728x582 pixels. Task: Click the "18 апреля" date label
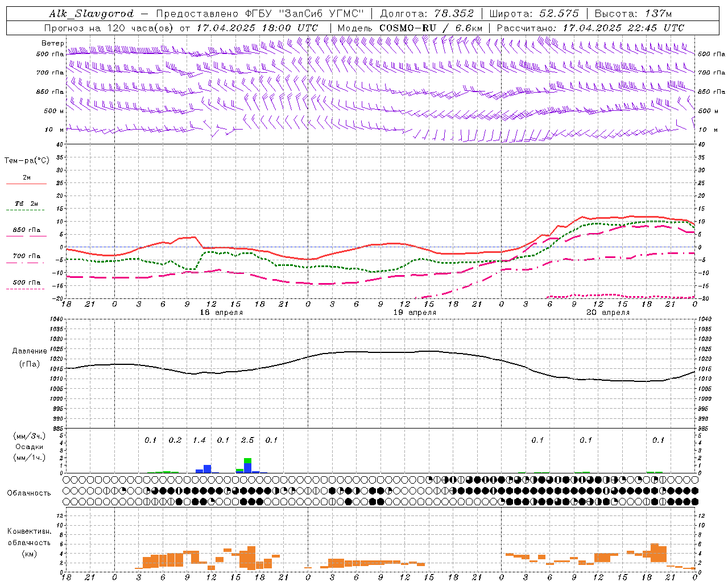click(x=221, y=313)
